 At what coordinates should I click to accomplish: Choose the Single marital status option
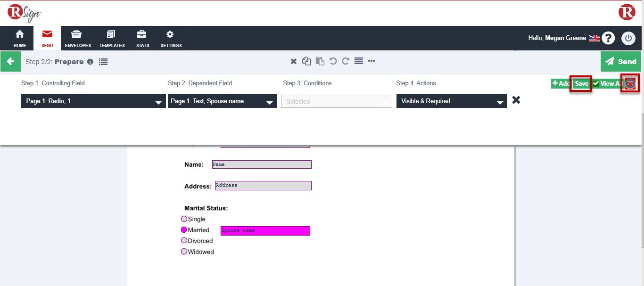click(184, 219)
